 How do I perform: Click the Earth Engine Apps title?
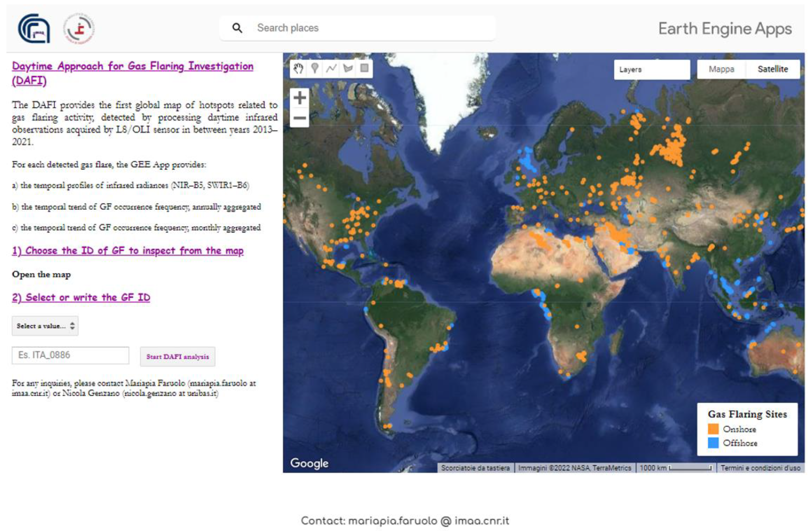[x=725, y=29]
